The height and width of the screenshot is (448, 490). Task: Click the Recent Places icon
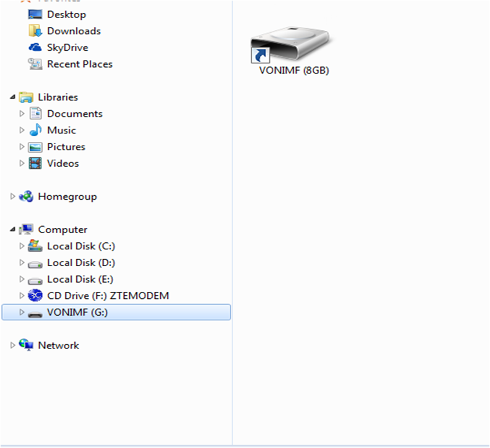[35, 64]
